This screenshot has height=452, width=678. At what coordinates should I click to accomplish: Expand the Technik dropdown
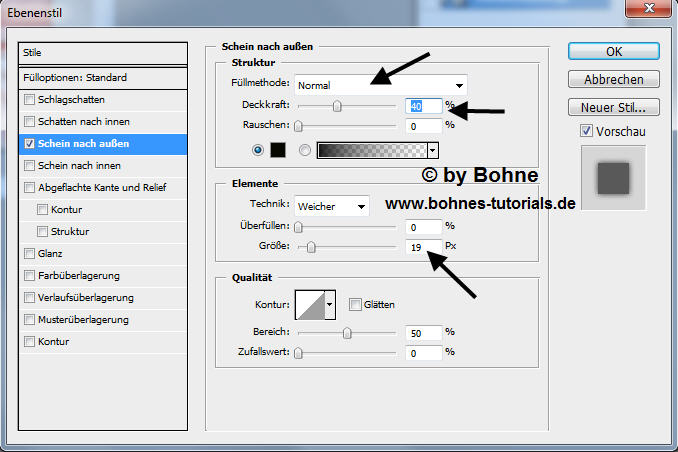pyautogui.click(x=332, y=206)
